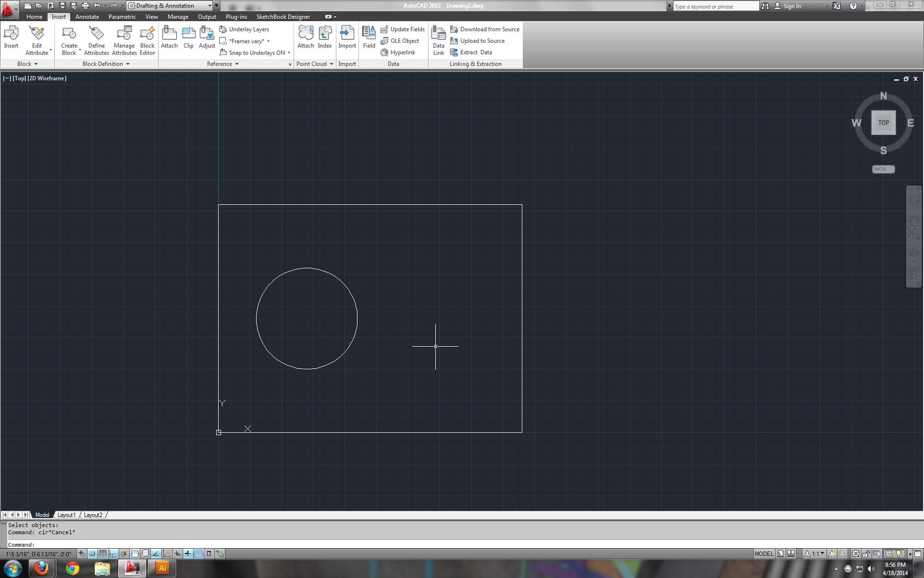The width and height of the screenshot is (924, 578).
Task: Click the TOP face of the ViewCube
Action: (883, 123)
